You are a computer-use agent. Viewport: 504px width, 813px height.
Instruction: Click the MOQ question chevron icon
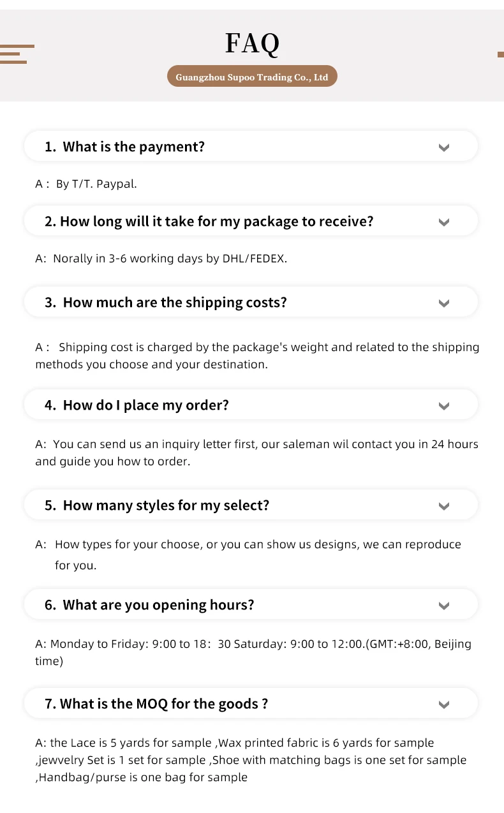[x=444, y=705]
